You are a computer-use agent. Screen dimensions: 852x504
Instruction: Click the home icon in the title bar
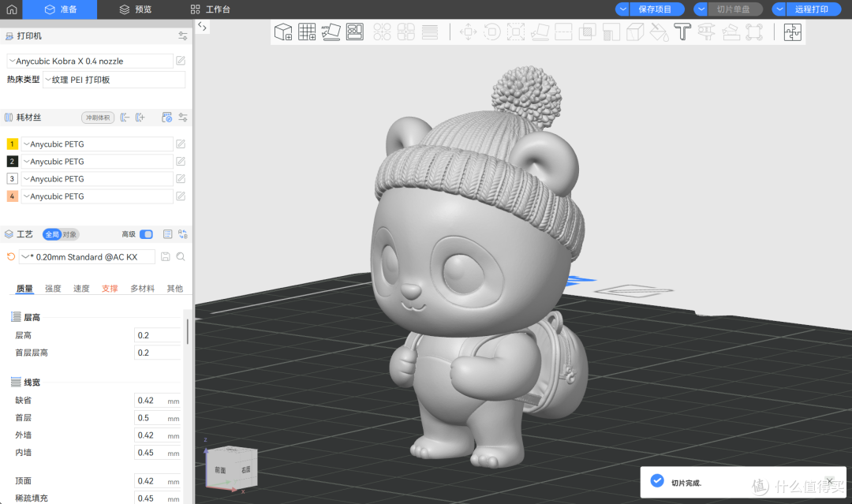tap(11, 9)
